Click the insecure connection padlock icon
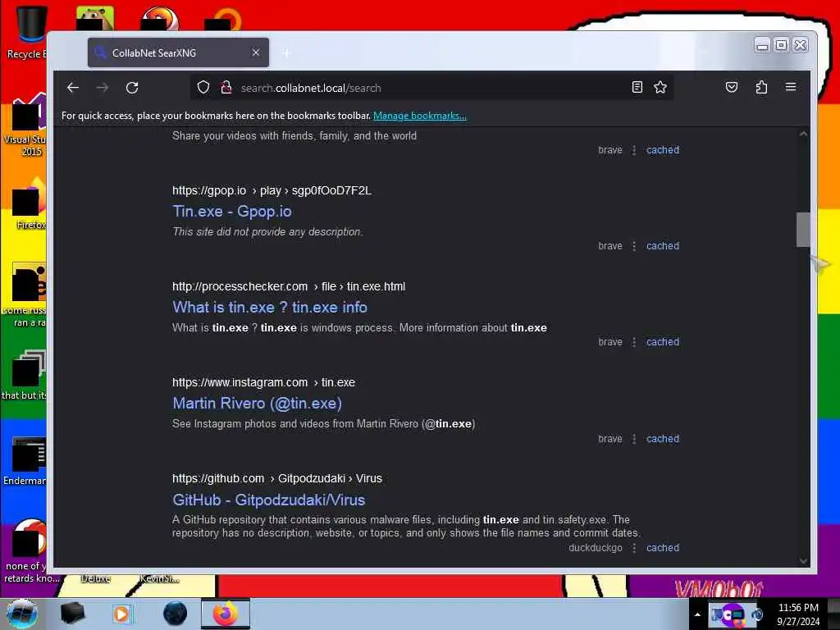This screenshot has height=630, width=840. (226, 87)
